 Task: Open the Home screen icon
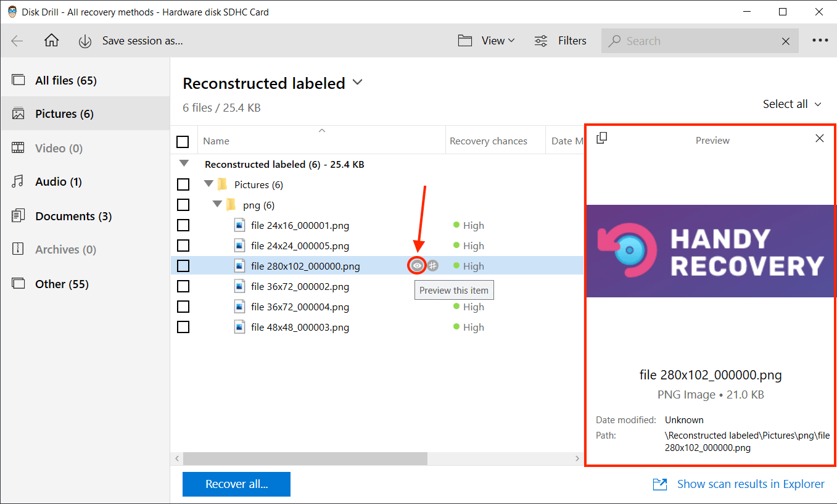[x=52, y=41]
